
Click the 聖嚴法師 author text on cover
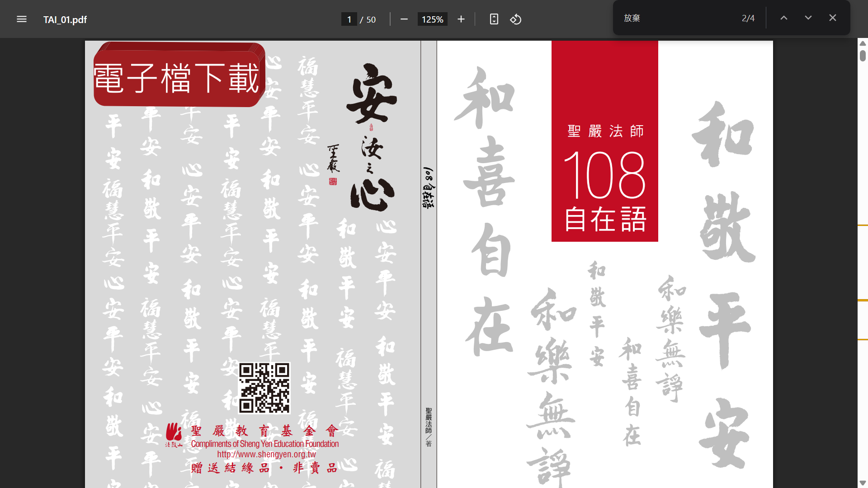pos(605,131)
